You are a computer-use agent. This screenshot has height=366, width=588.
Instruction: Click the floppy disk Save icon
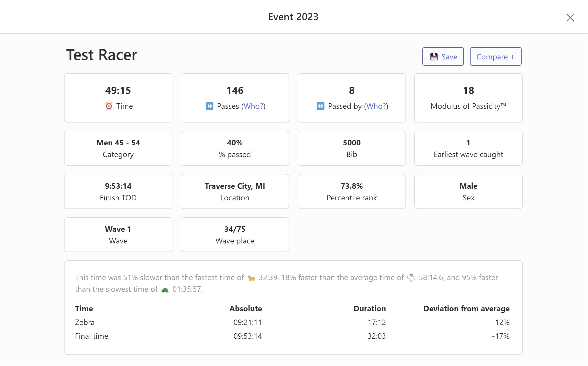coord(434,56)
